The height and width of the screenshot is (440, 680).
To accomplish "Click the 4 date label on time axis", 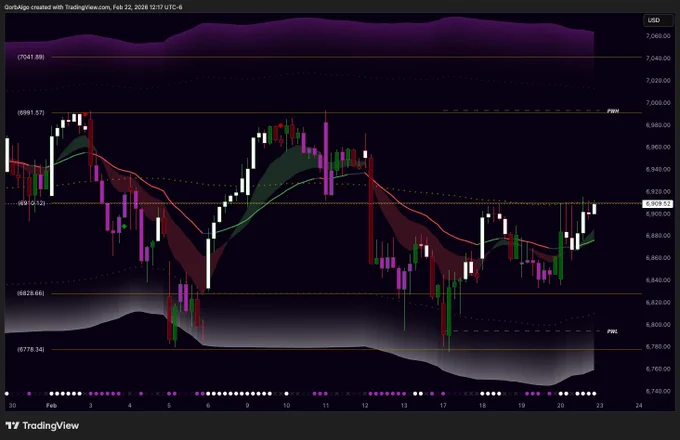I will 130,406.
